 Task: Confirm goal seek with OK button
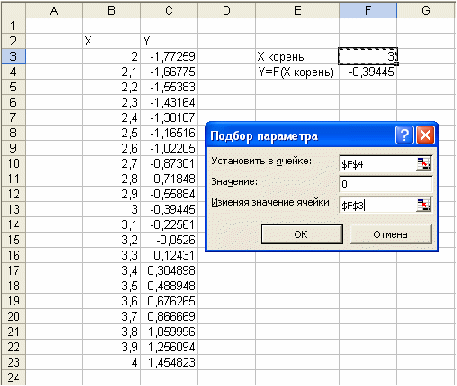[x=302, y=234]
